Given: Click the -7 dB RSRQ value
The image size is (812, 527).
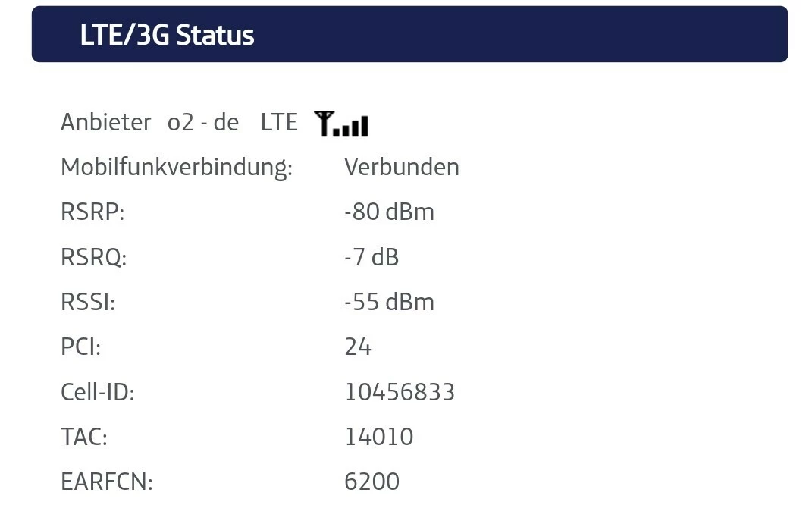Looking at the screenshot, I should click(372, 257).
